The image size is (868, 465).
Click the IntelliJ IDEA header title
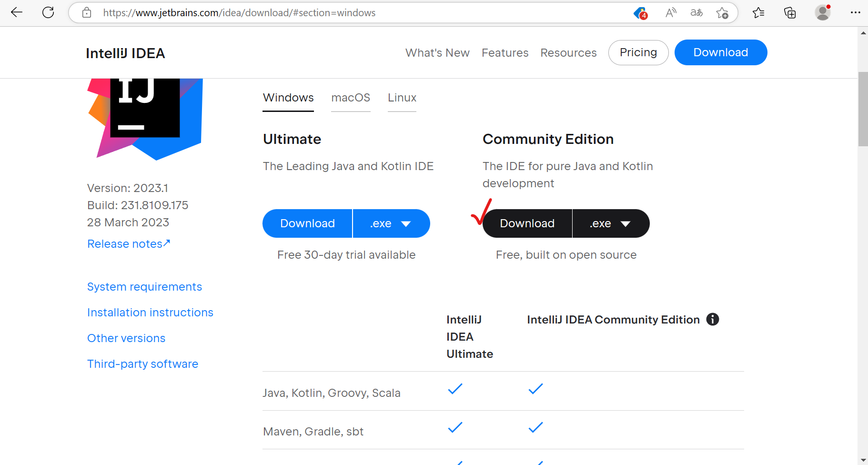pos(125,53)
